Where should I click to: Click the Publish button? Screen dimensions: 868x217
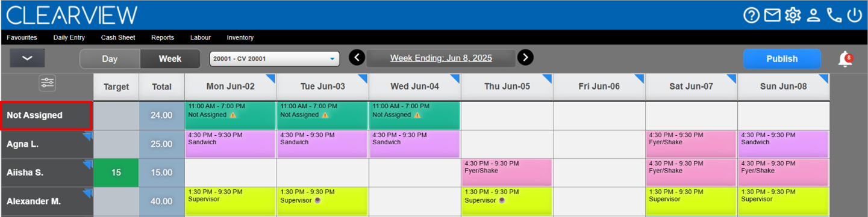click(782, 59)
